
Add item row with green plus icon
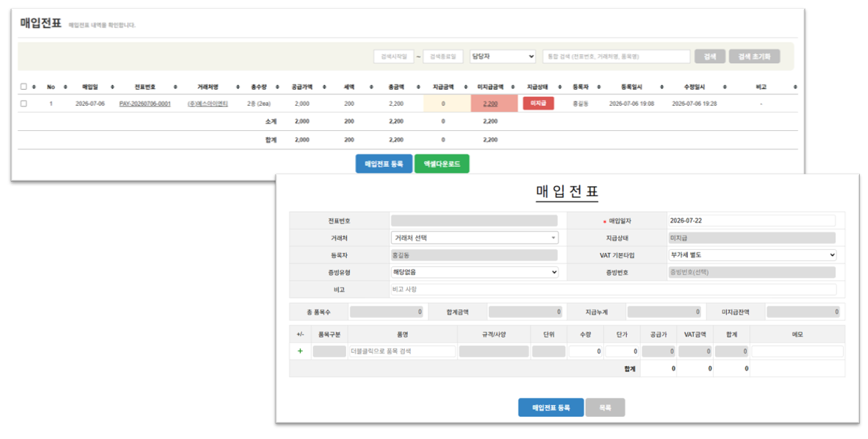(x=300, y=351)
